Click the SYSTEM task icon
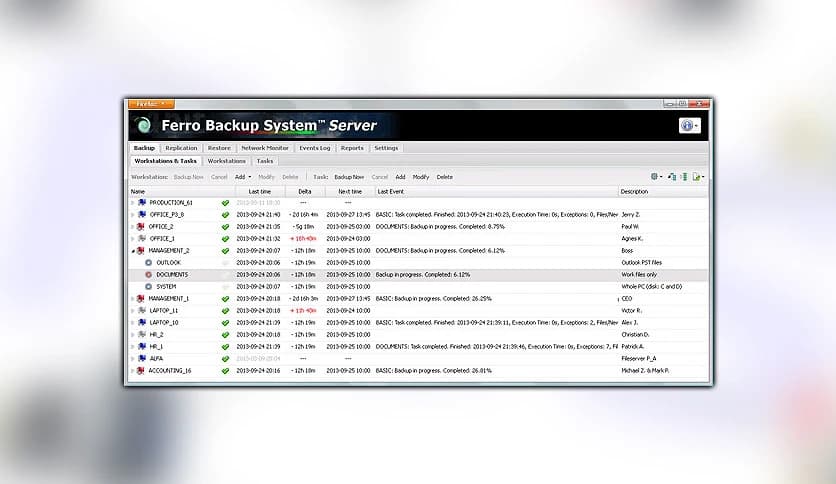The image size is (836, 484). pos(149,287)
